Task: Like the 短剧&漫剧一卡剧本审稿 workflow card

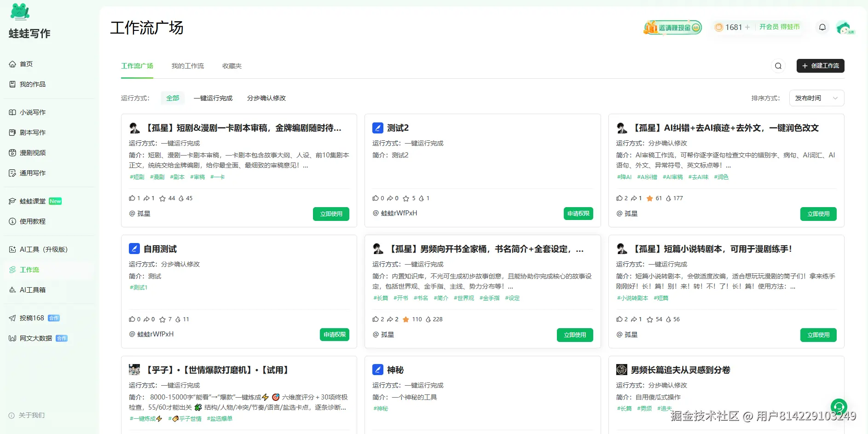Action: coord(132,198)
